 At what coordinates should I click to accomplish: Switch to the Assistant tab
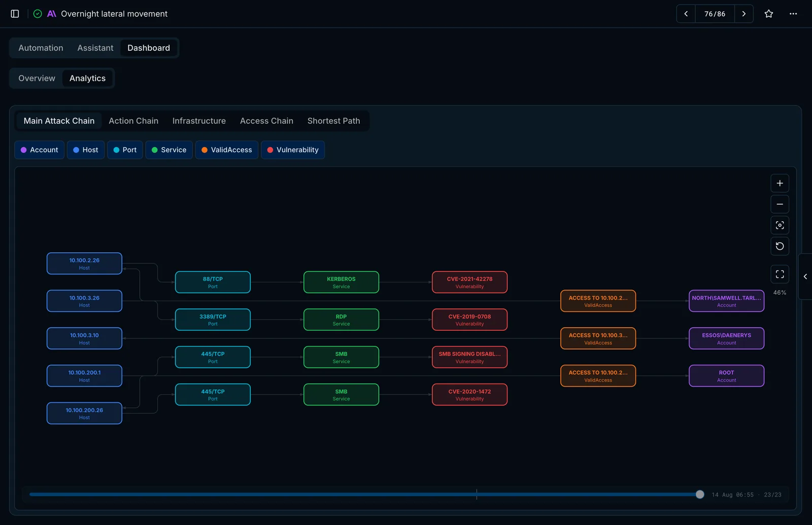point(95,48)
